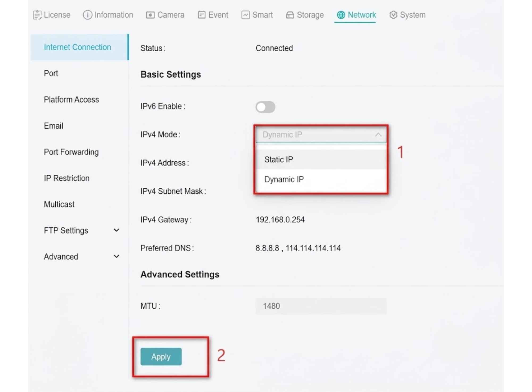Toggle the IPv6 Enable switch
The width and height of the screenshot is (532, 392).
[x=265, y=107]
